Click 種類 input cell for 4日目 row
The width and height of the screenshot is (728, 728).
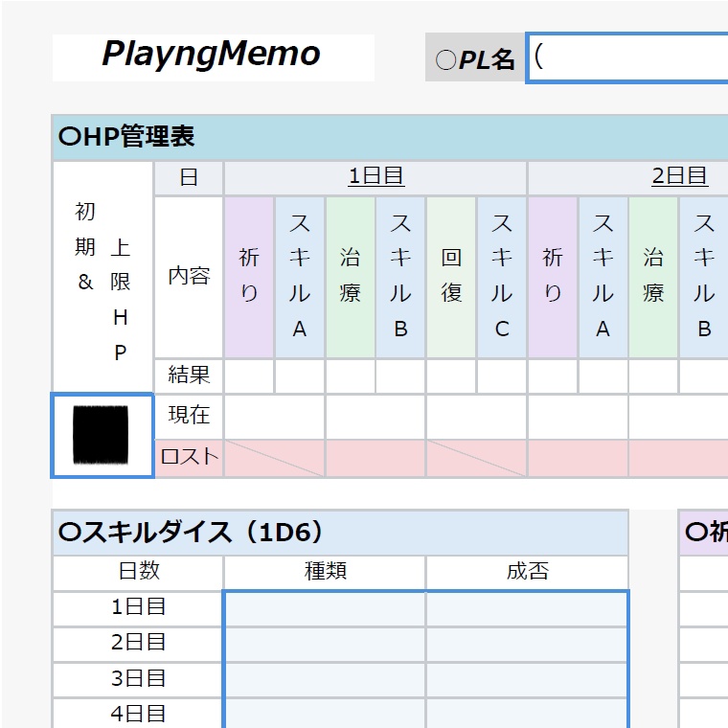click(x=325, y=714)
